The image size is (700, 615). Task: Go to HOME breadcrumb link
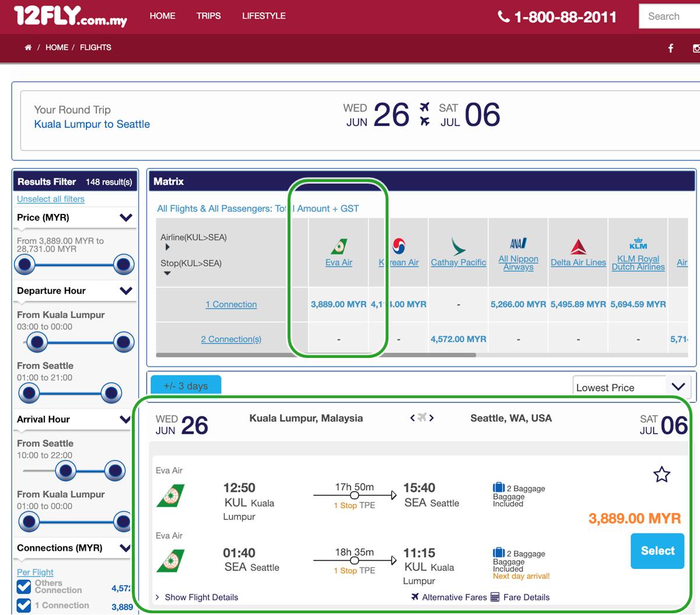point(57,47)
